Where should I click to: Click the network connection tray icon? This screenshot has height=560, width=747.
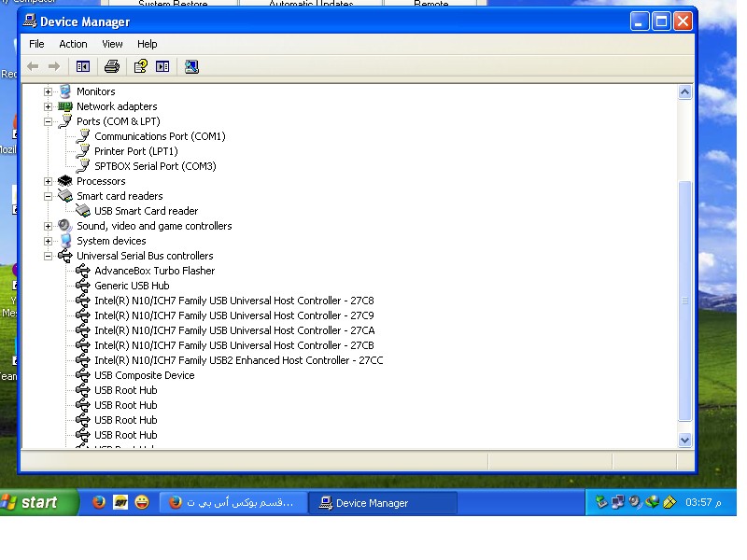pyautogui.click(x=618, y=502)
